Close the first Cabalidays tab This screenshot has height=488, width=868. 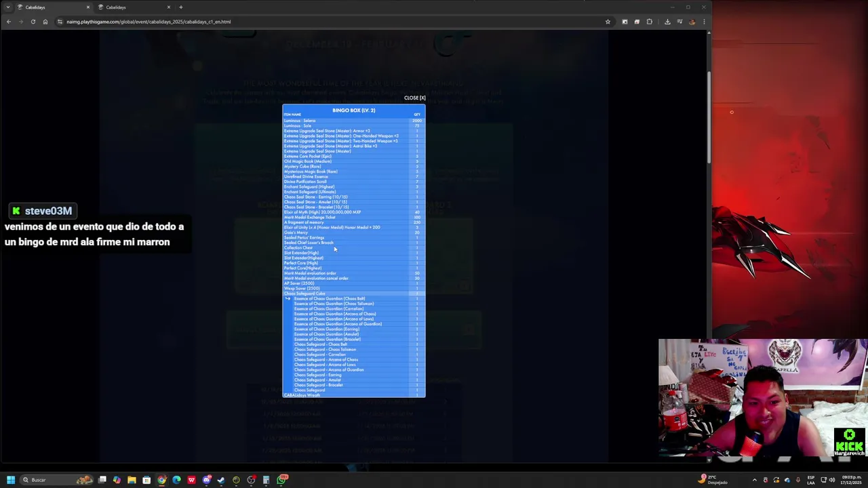click(x=87, y=7)
